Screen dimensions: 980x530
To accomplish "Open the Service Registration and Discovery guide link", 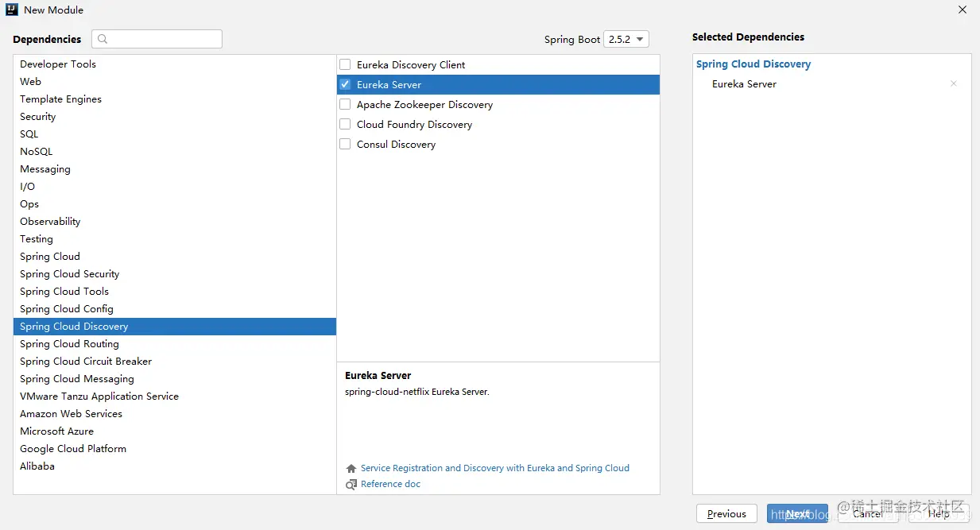I will [x=495, y=468].
